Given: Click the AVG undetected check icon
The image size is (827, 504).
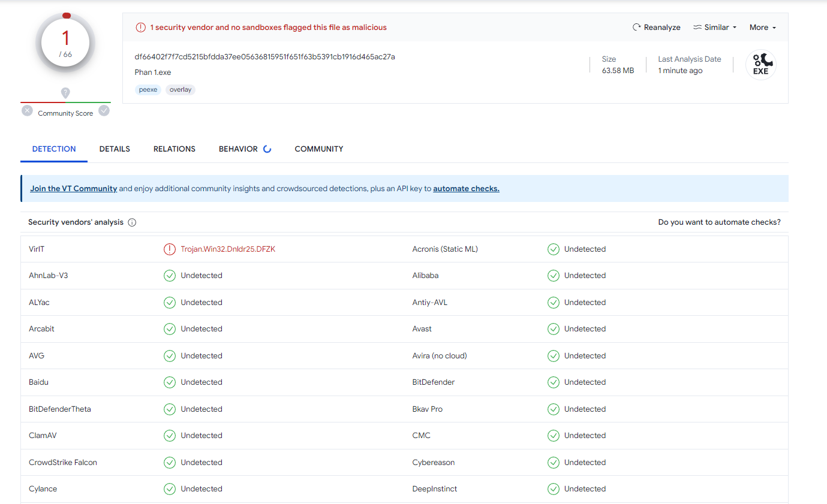Looking at the screenshot, I should 170,356.
